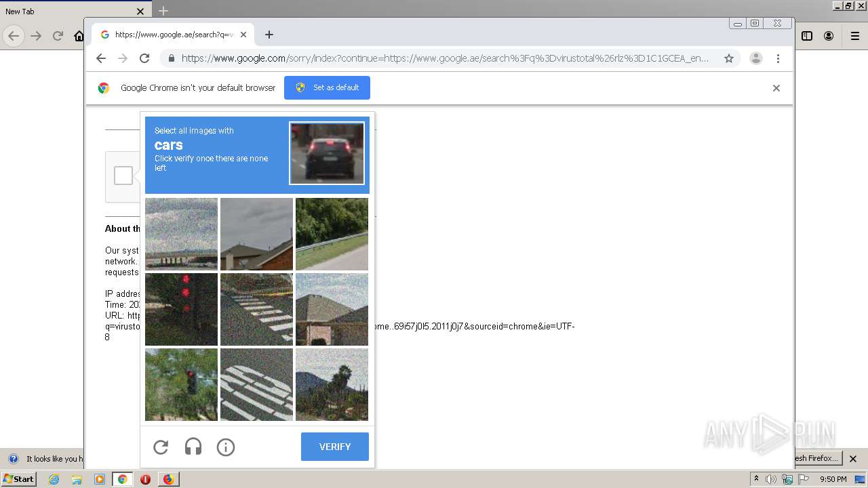This screenshot has height=488, width=868.
Task: Close Firefox New Tab tab
Action: click(140, 12)
